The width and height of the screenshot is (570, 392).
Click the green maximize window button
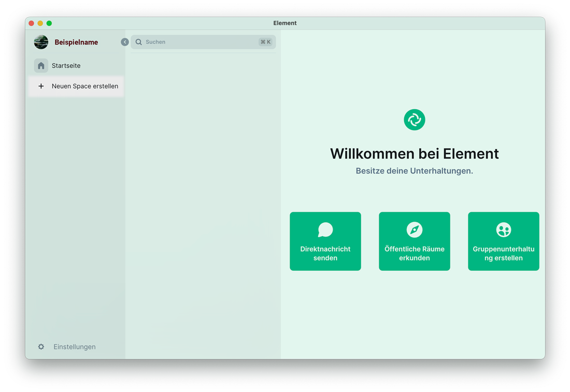click(x=49, y=23)
